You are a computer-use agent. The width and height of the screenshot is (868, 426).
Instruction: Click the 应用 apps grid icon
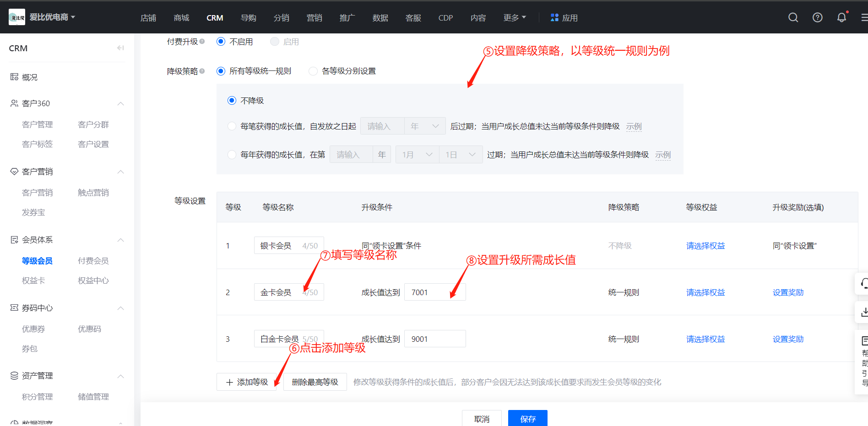[554, 17]
